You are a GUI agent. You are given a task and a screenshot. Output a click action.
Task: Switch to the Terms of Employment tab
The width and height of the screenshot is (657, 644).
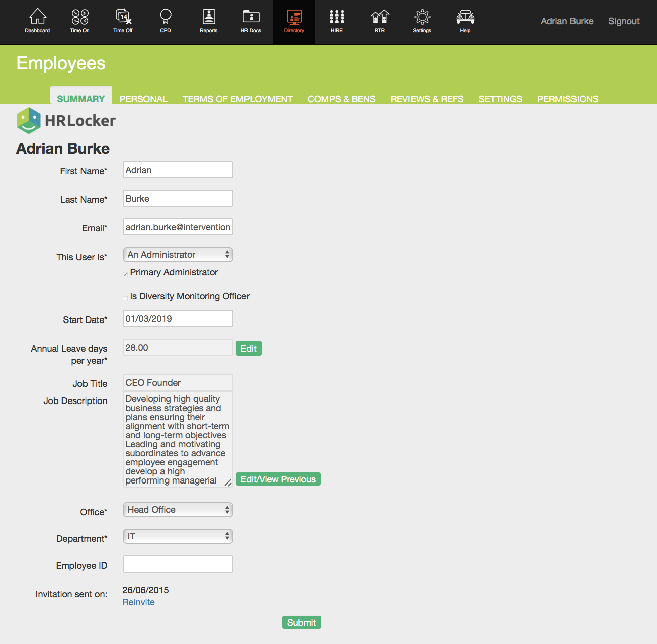point(237,99)
